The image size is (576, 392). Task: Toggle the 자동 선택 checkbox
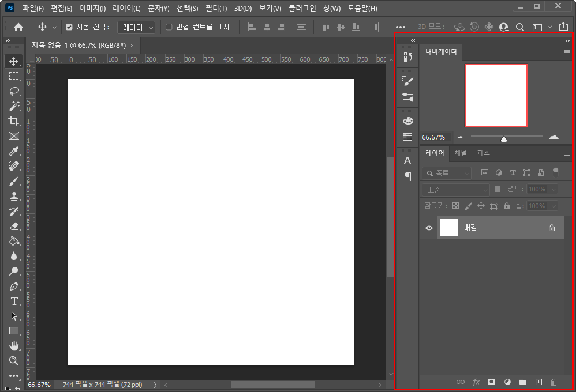tap(69, 27)
